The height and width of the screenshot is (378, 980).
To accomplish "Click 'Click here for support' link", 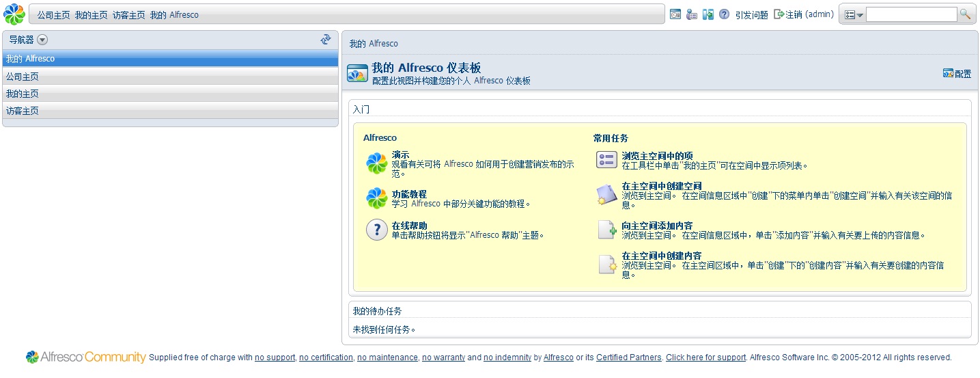I will (x=706, y=357).
